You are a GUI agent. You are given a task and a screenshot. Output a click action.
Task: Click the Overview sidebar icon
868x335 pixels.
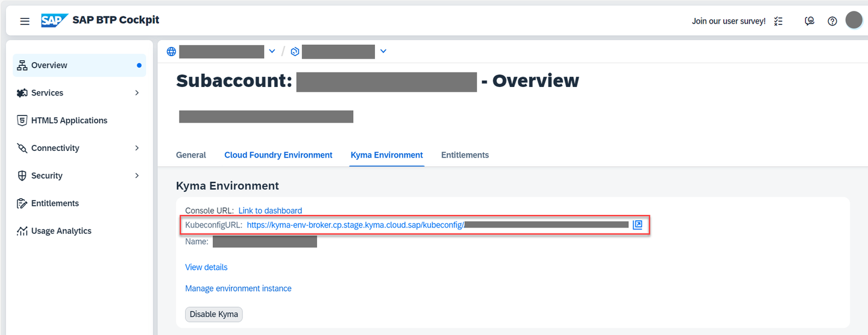tap(22, 65)
